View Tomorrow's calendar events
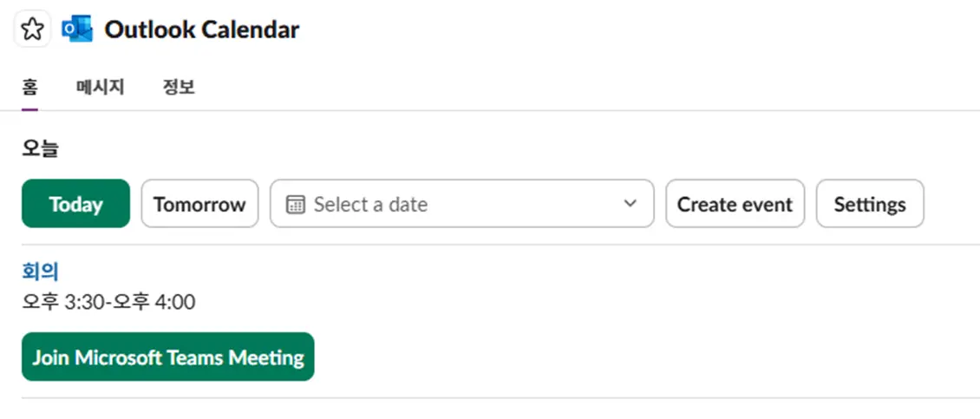The width and height of the screenshot is (980, 419). point(199,204)
